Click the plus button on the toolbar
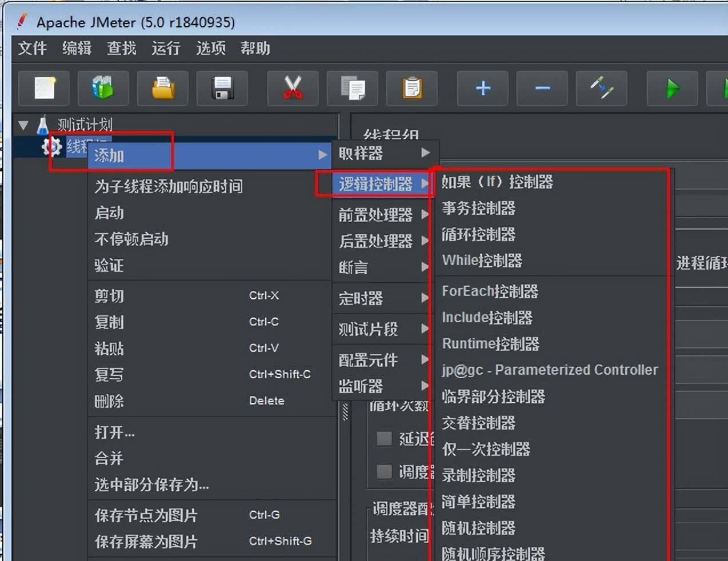Viewport: 728px width, 561px height. 482,89
